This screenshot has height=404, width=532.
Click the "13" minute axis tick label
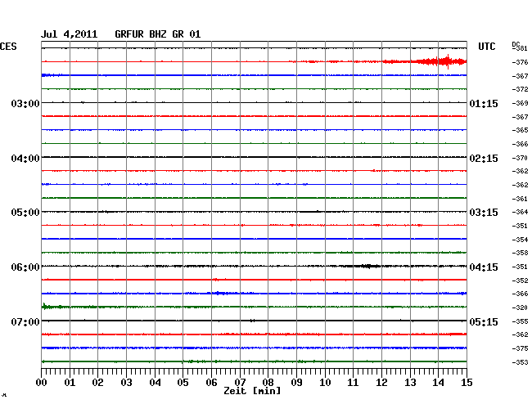410,382
